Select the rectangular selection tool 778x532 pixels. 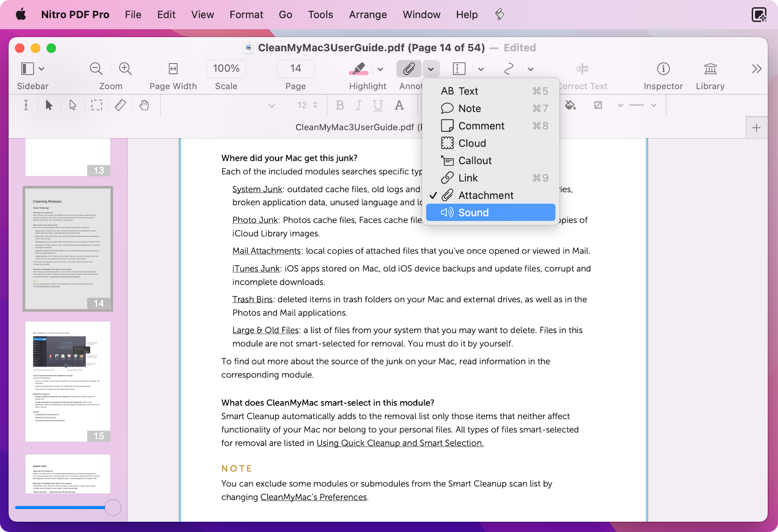click(96, 105)
